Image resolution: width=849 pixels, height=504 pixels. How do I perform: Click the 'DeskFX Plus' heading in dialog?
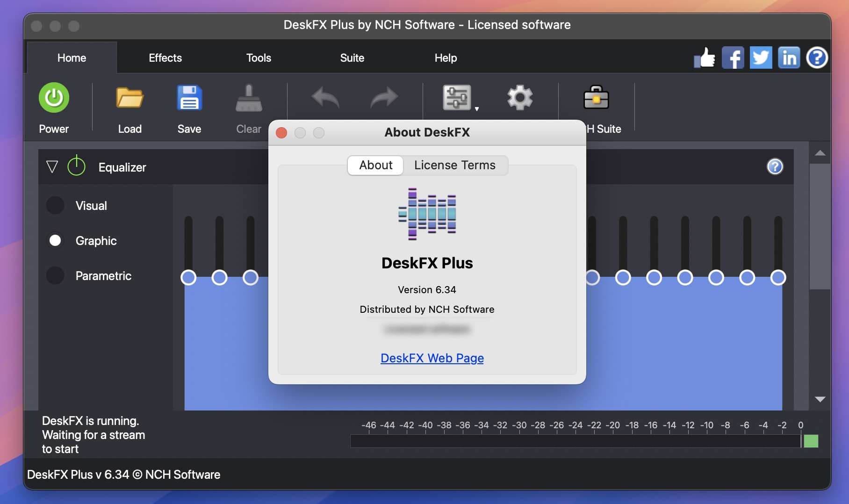[x=427, y=263]
